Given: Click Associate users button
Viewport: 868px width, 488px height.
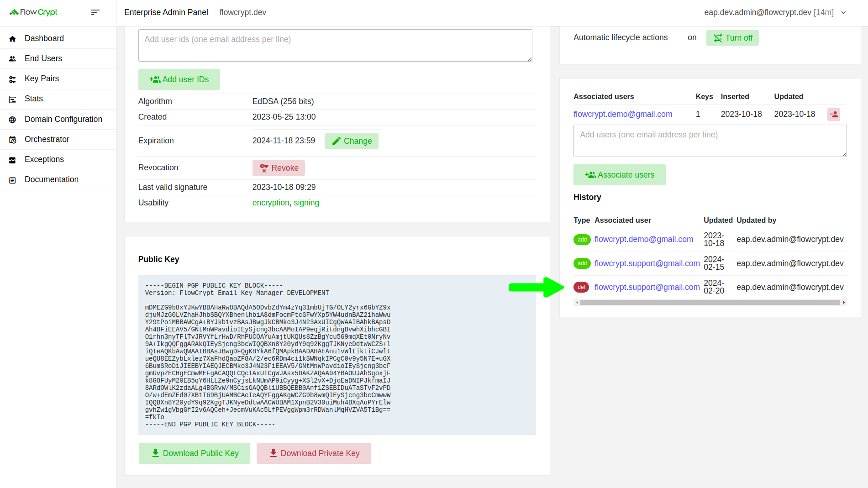Looking at the screenshot, I should click(620, 175).
